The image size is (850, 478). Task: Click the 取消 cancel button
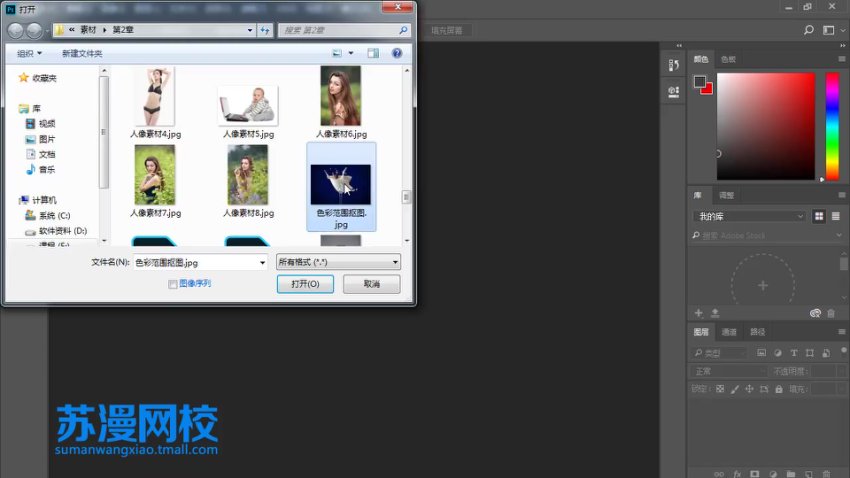371,284
